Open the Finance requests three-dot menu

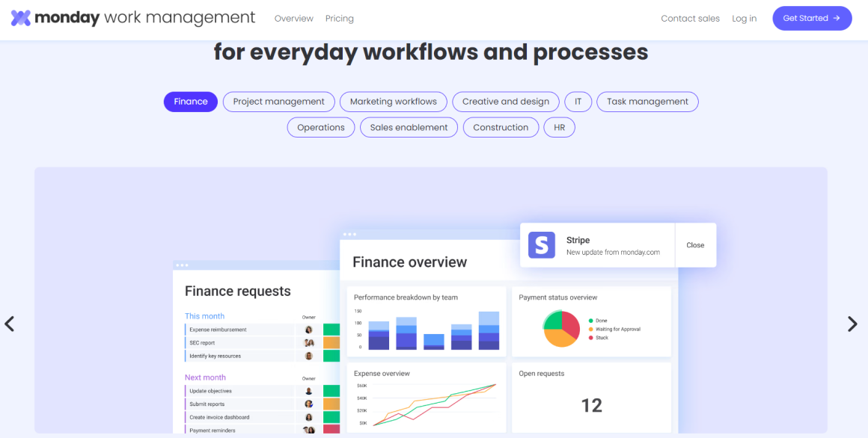pos(183,264)
